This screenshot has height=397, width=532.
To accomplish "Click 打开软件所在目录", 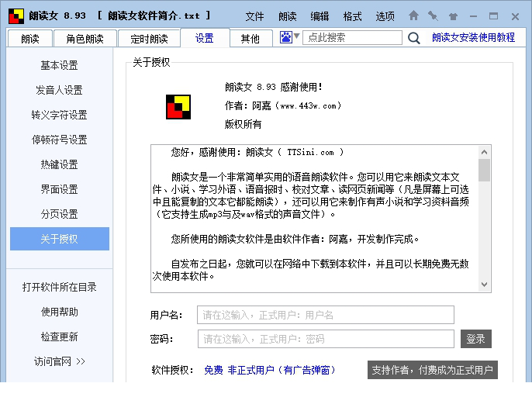I will pos(60,287).
